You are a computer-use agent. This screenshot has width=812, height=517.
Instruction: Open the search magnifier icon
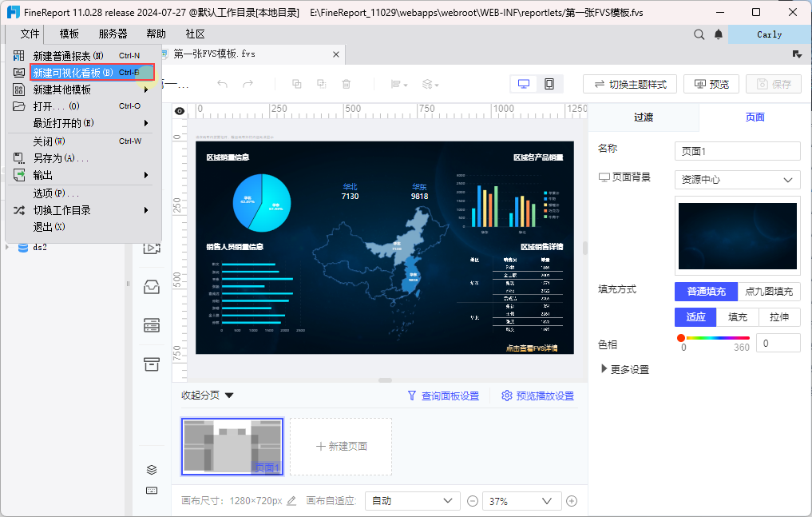click(699, 34)
